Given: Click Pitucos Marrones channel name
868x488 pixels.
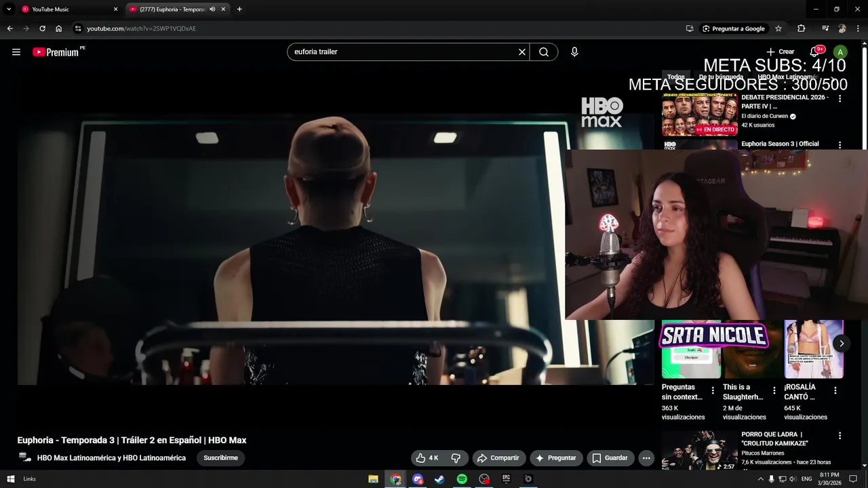Looking at the screenshot, I should (x=763, y=453).
